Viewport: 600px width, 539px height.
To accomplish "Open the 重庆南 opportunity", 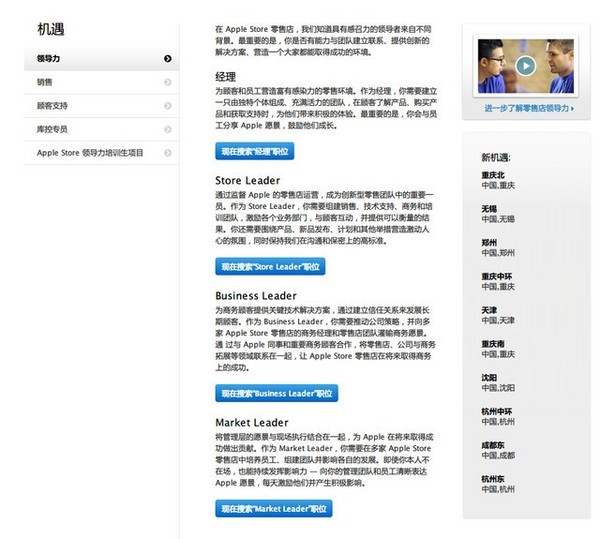I will click(x=493, y=344).
